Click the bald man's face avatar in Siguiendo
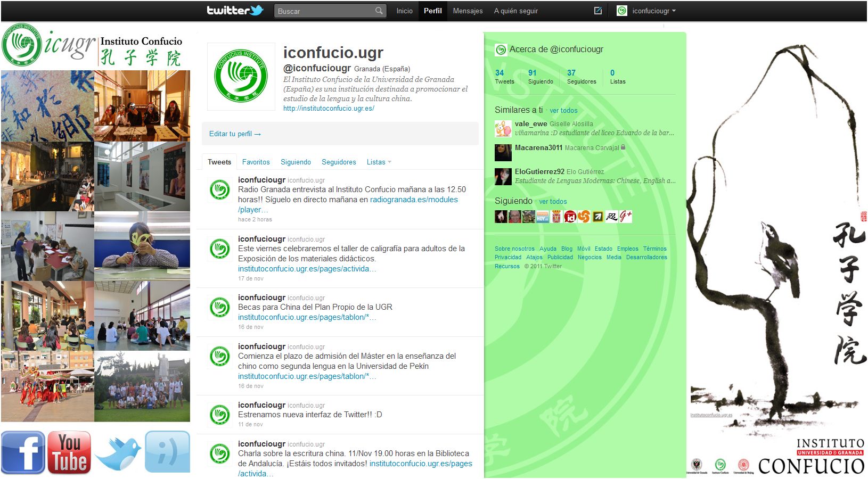 click(514, 217)
